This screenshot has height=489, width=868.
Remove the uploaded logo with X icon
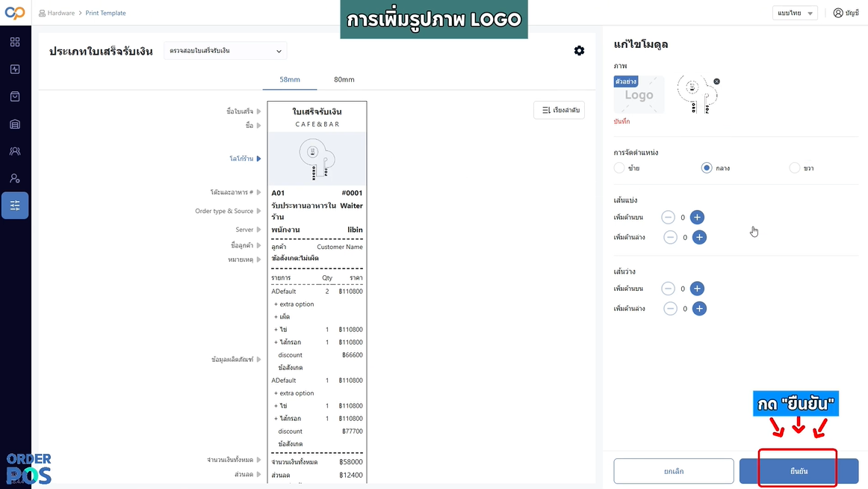716,81
